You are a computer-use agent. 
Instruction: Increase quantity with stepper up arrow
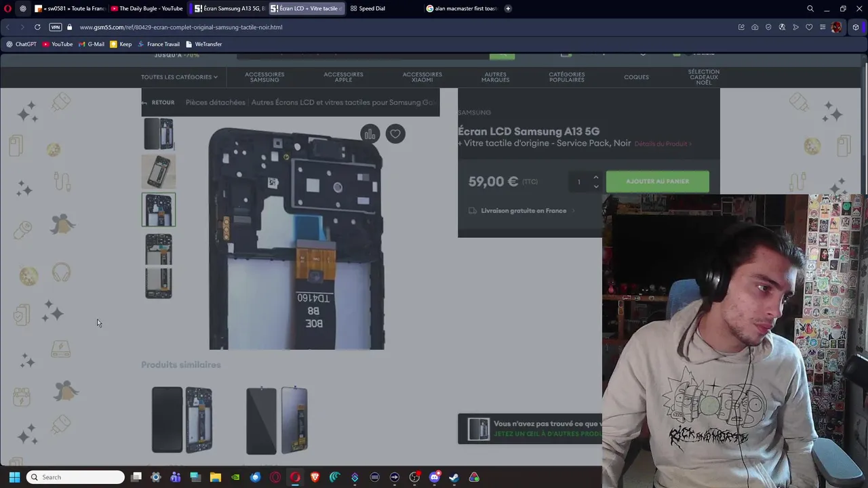pyautogui.click(x=596, y=178)
